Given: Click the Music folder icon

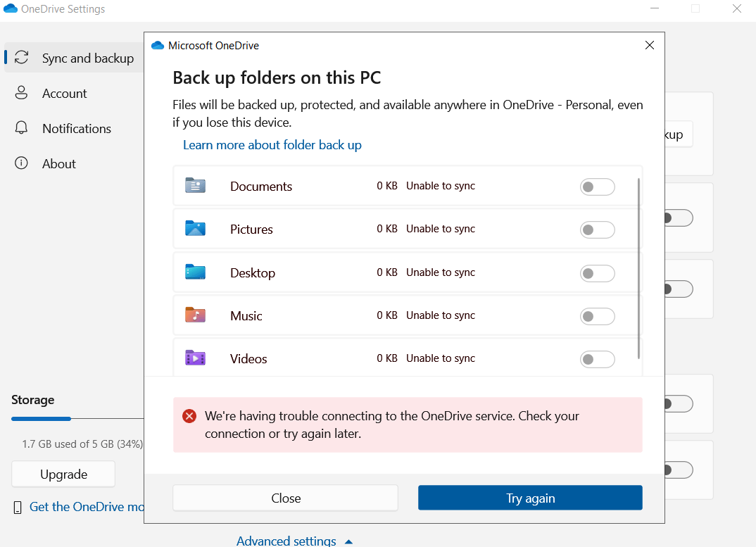Looking at the screenshot, I should (x=195, y=315).
